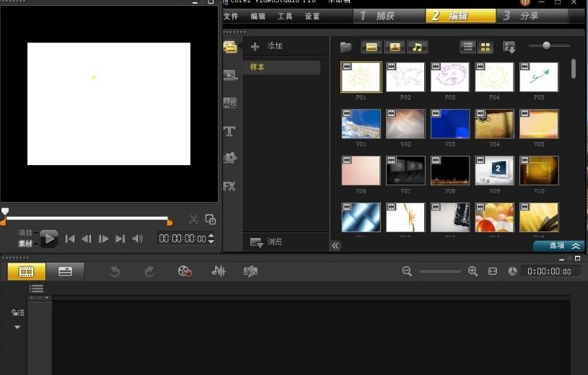Open the sort clips dropdown in library
This screenshot has width=588, height=375.
tap(509, 48)
